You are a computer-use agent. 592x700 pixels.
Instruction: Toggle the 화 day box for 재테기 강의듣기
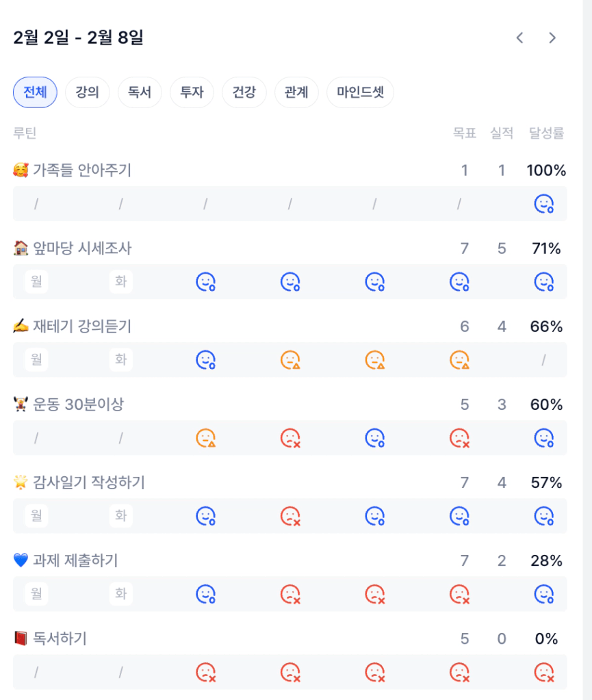point(121,359)
